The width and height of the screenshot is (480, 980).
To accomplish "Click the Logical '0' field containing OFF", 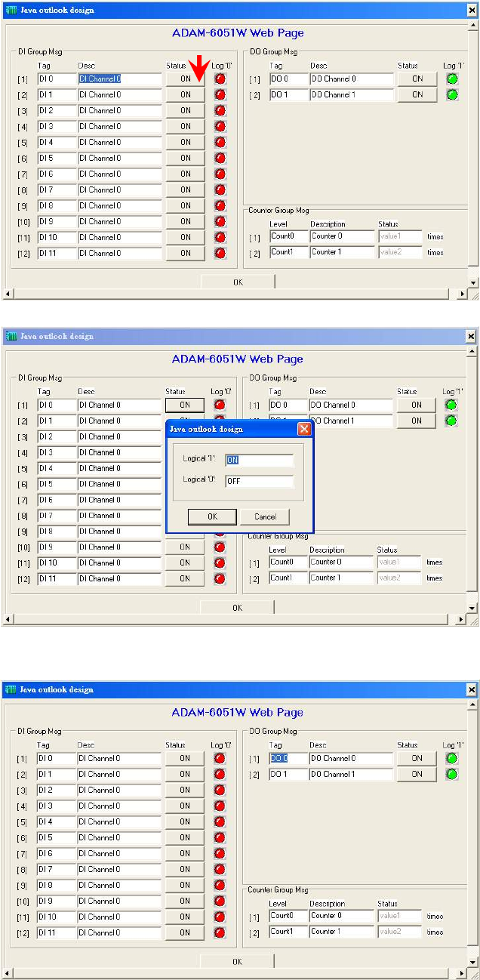I will [259, 481].
